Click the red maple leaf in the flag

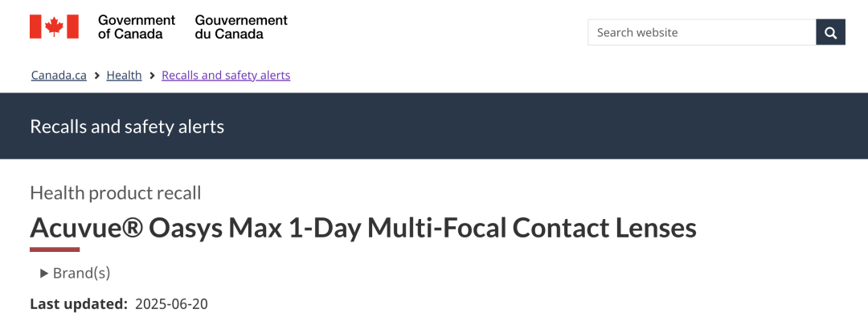coord(55,27)
